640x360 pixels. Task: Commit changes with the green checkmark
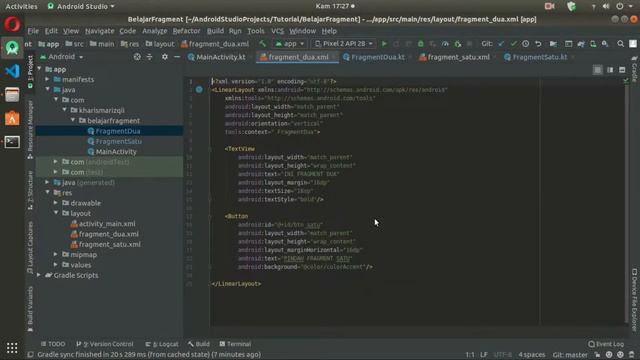513,44
